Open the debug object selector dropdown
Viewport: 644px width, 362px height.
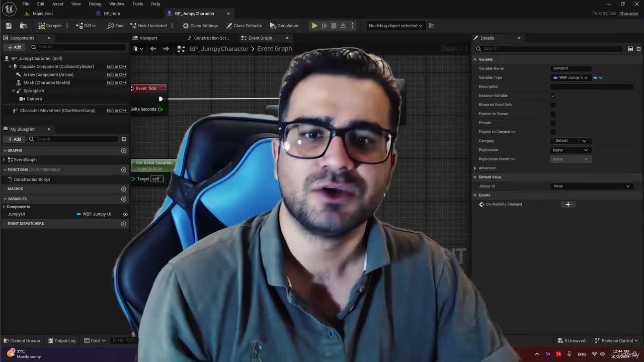coord(395,26)
